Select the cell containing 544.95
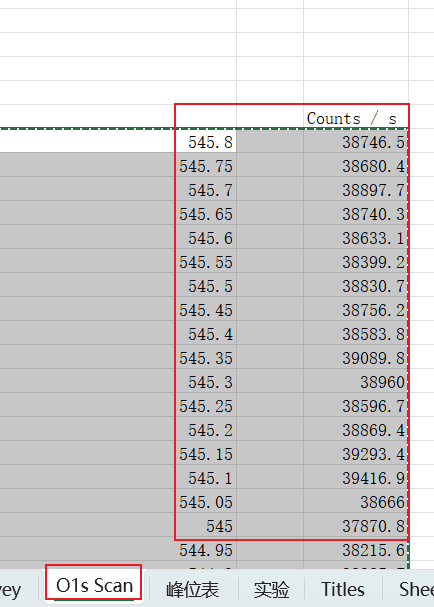Screen dimensions: 434x607 click(206, 550)
